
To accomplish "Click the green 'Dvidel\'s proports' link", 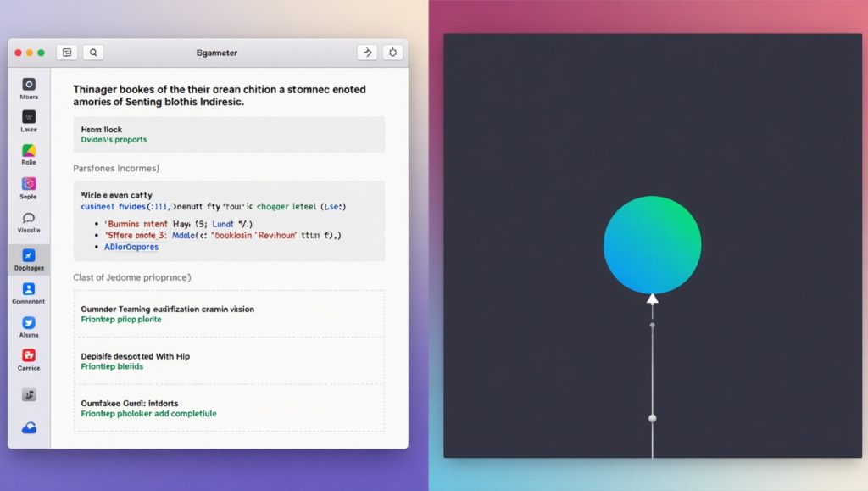I will 114,139.
